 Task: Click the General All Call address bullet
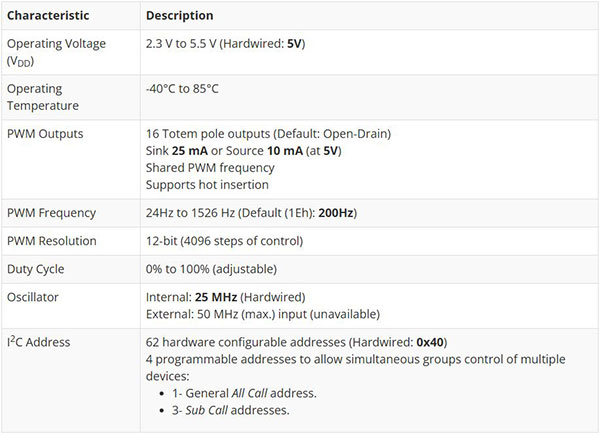pyautogui.click(x=251, y=393)
